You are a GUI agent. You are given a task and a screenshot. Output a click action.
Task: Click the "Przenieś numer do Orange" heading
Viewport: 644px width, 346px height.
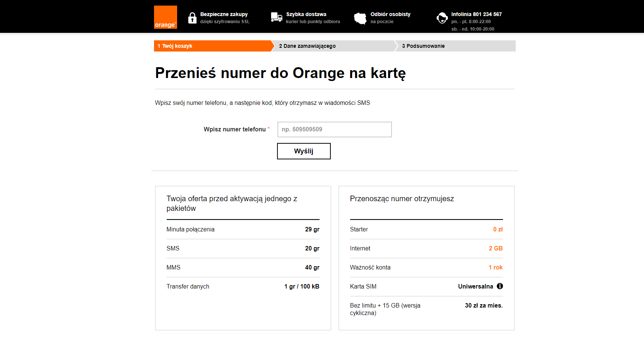point(280,73)
